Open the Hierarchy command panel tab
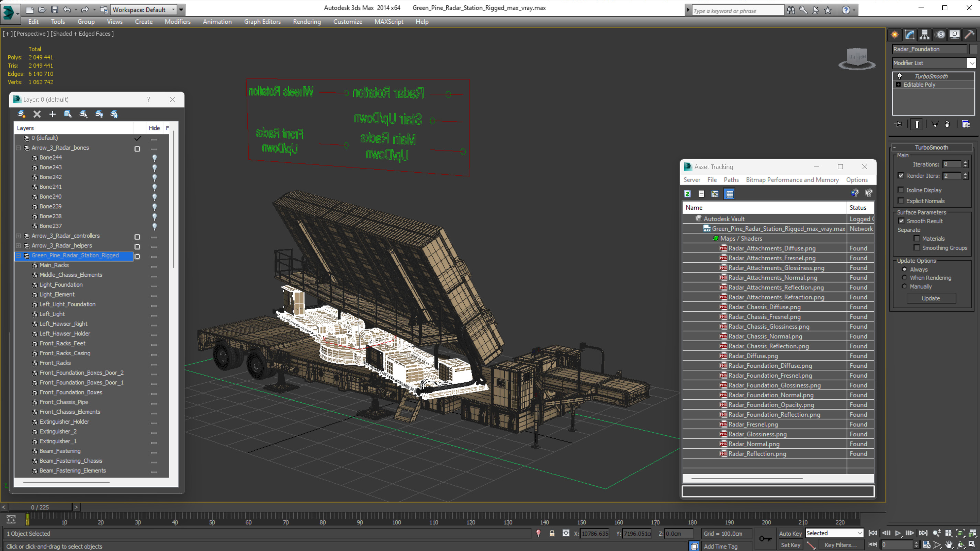Viewport: 980px width, 551px height. 924,35
